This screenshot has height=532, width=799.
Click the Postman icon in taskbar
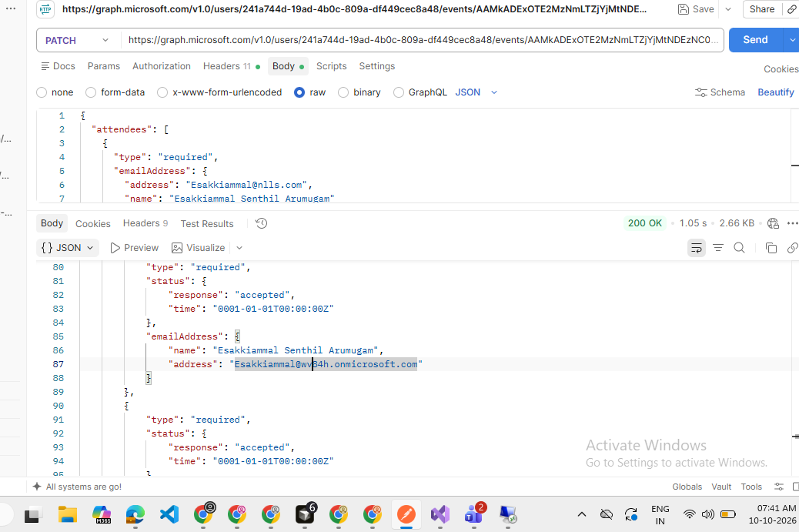pos(406,514)
